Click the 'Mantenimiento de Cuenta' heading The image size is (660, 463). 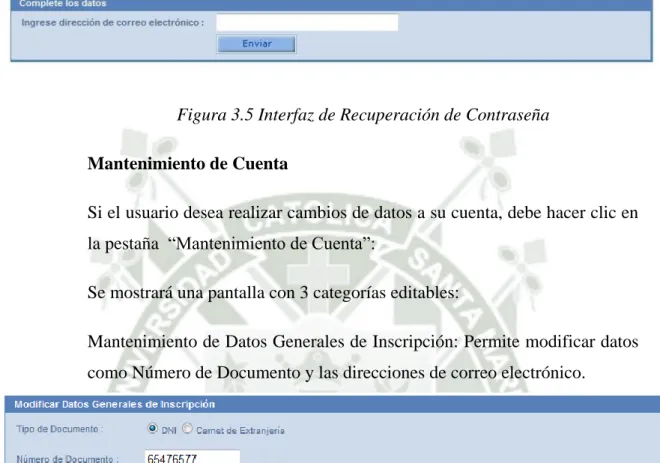pos(188,163)
